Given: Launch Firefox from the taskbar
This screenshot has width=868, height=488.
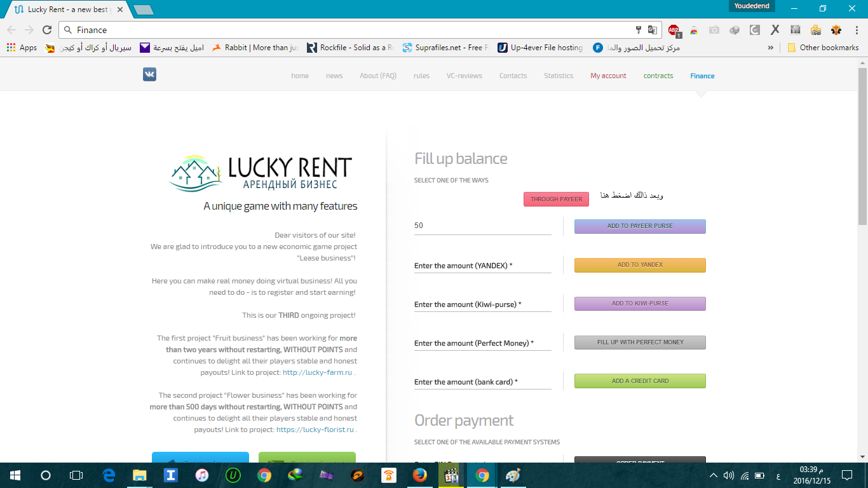Looking at the screenshot, I should pyautogui.click(x=419, y=475).
